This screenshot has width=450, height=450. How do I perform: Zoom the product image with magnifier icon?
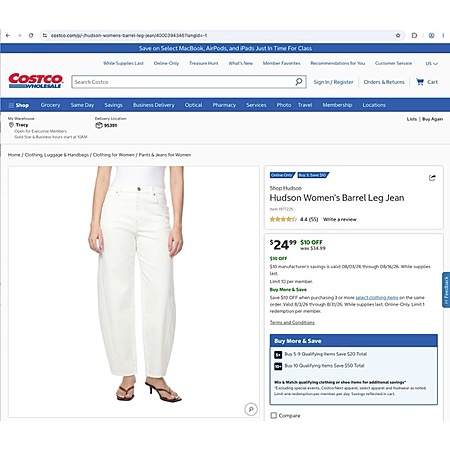tap(251, 409)
